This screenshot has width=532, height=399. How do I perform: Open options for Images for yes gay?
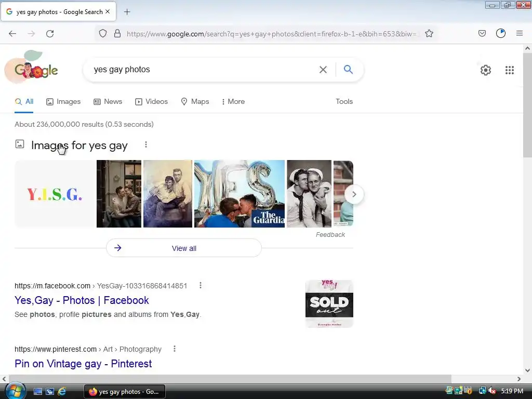[x=146, y=144]
